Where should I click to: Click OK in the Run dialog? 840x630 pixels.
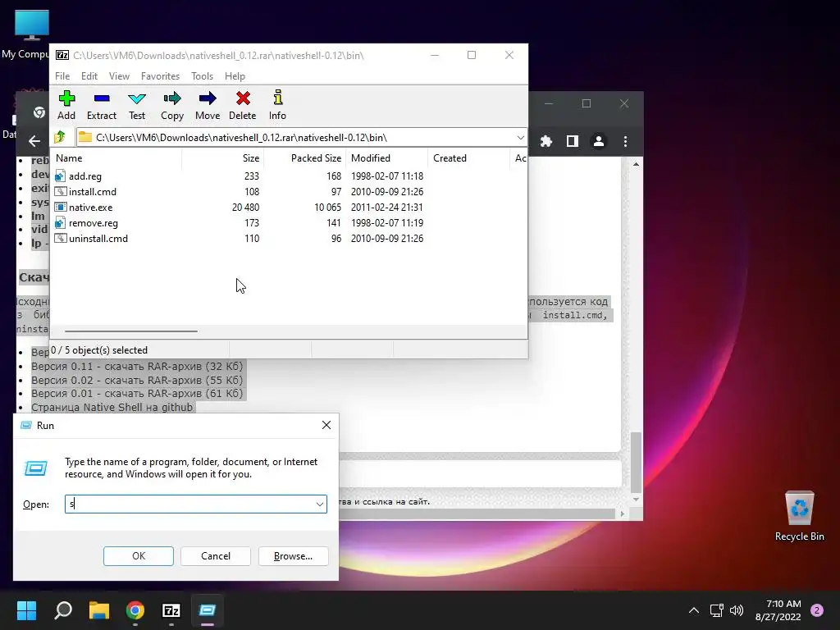point(138,556)
